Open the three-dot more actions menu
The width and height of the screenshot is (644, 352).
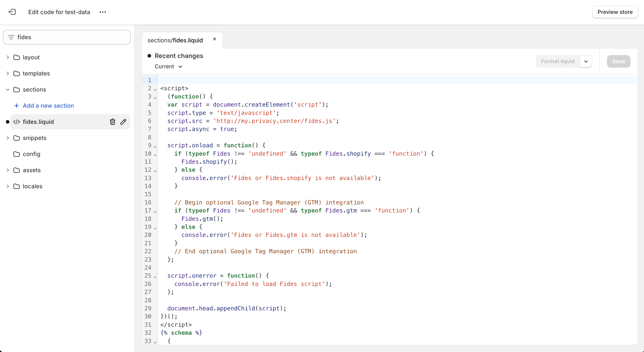pyautogui.click(x=102, y=12)
